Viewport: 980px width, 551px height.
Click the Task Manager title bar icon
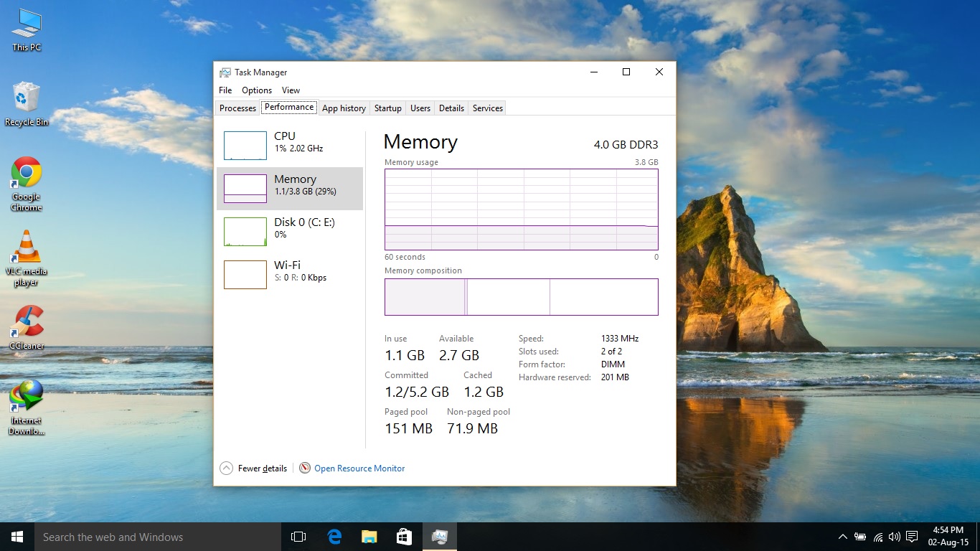225,72
